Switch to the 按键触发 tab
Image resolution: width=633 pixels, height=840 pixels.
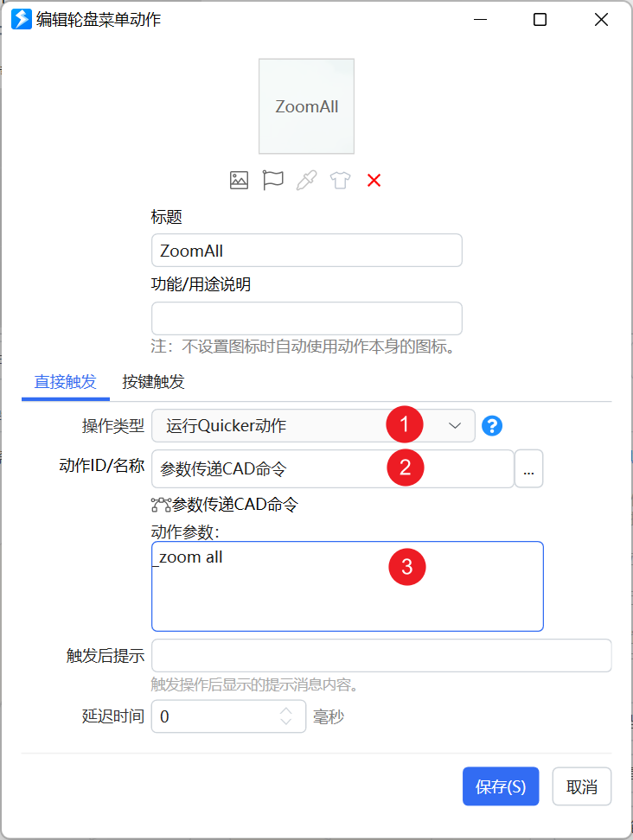(153, 382)
